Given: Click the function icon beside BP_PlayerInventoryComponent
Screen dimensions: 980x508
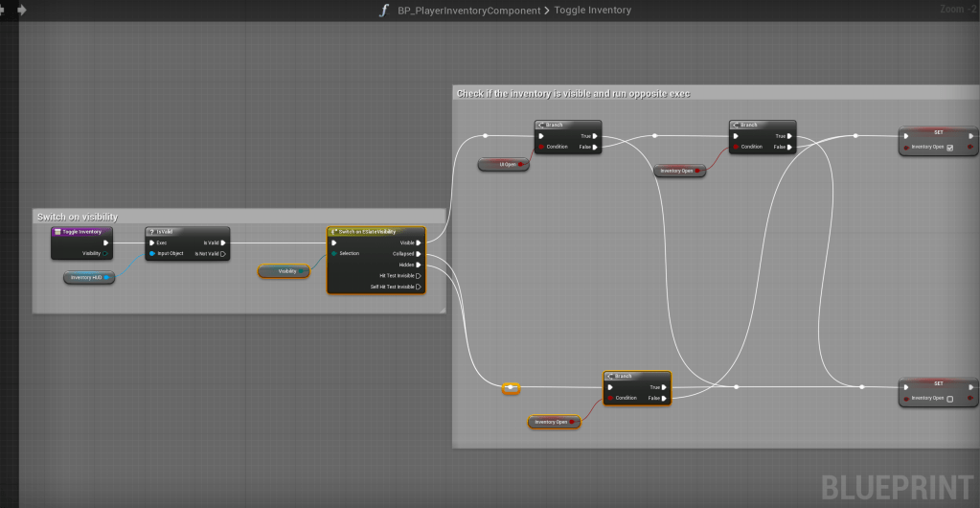Looking at the screenshot, I should [x=384, y=11].
